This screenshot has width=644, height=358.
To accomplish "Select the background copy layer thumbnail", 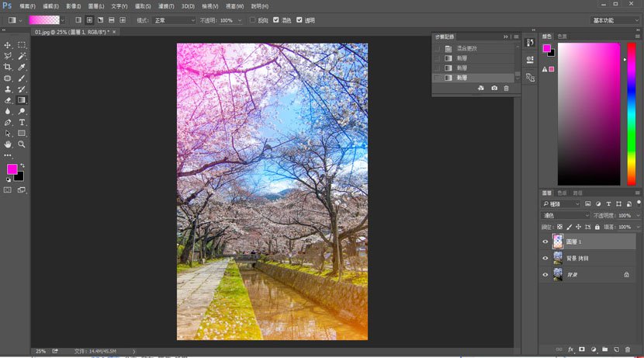I will coord(558,258).
